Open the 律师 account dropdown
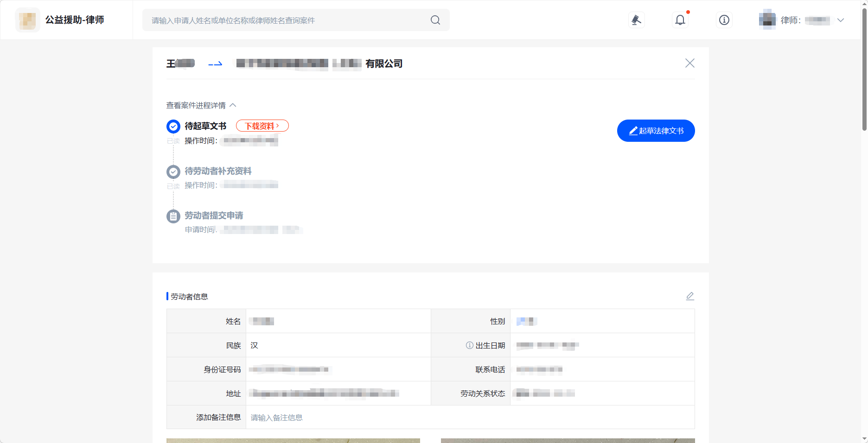This screenshot has width=868, height=443. click(x=840, y=20)
